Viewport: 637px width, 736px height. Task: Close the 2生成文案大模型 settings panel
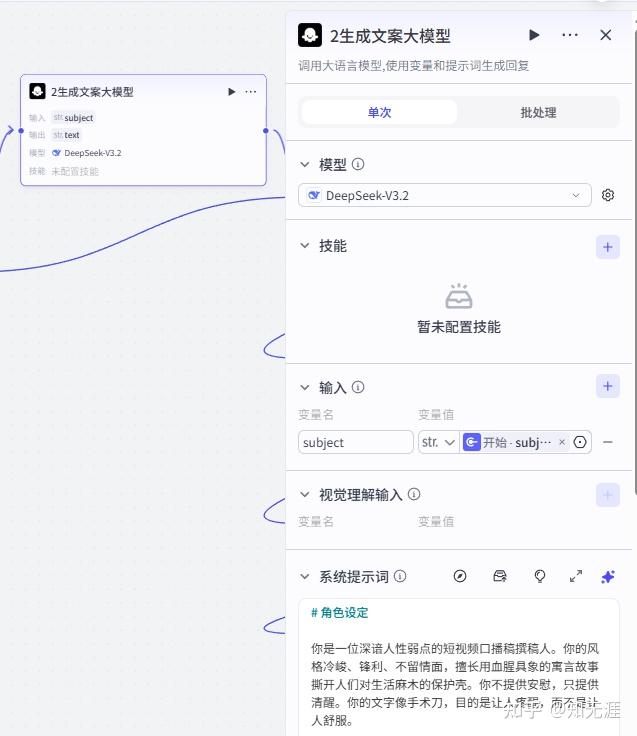tap(606, 35)
